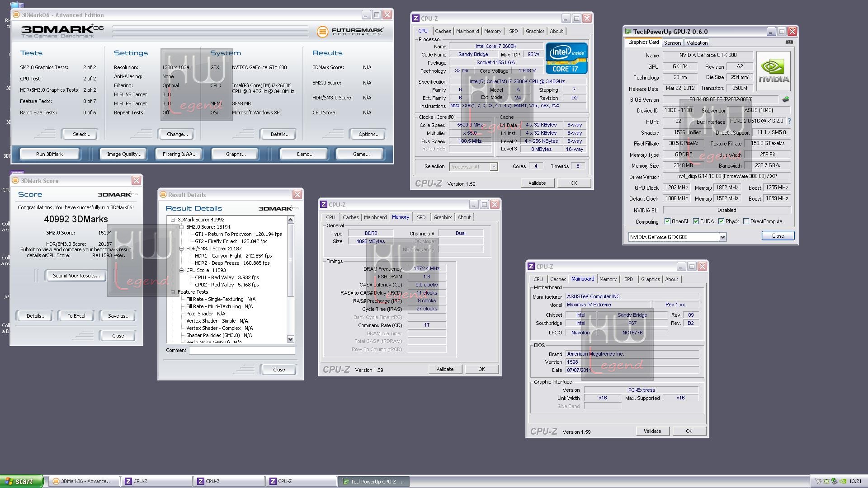Click the PCI-E bus interface question mark
868x488 pixels.
[x=789, y=121]
